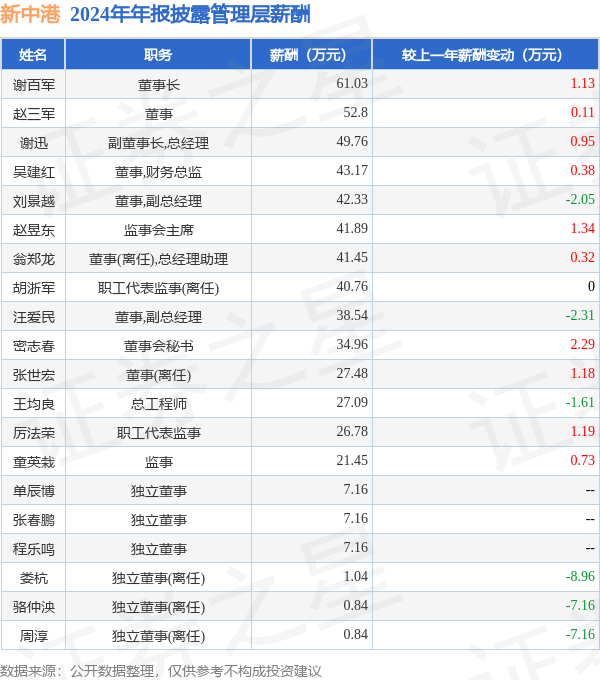This screenshot has height=680, width=600.
Task: Select the name 周淳
Action: pyautogui.click(x=34, y=636)
